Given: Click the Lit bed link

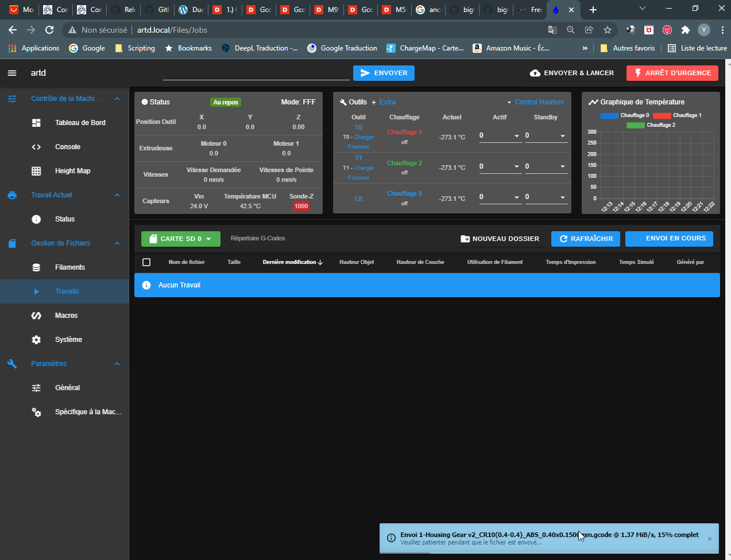Looking at the screenshot, I should 358,199.
